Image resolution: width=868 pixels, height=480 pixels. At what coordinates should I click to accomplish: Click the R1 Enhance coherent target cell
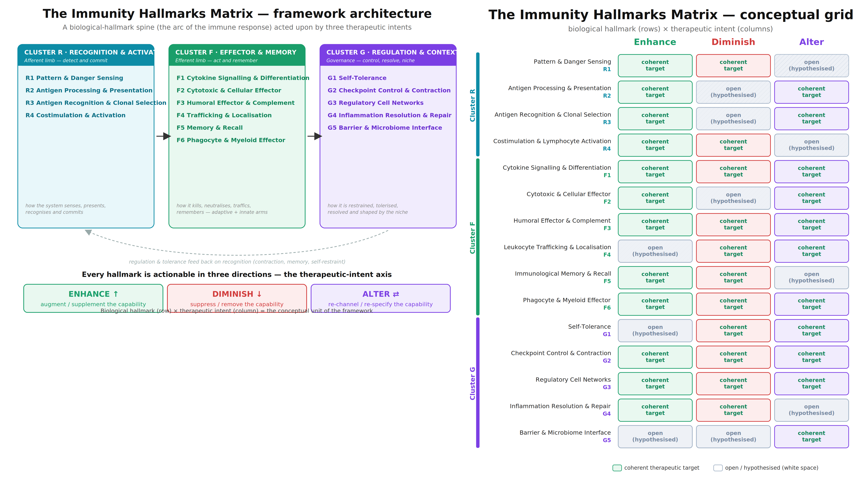(655, 66)
